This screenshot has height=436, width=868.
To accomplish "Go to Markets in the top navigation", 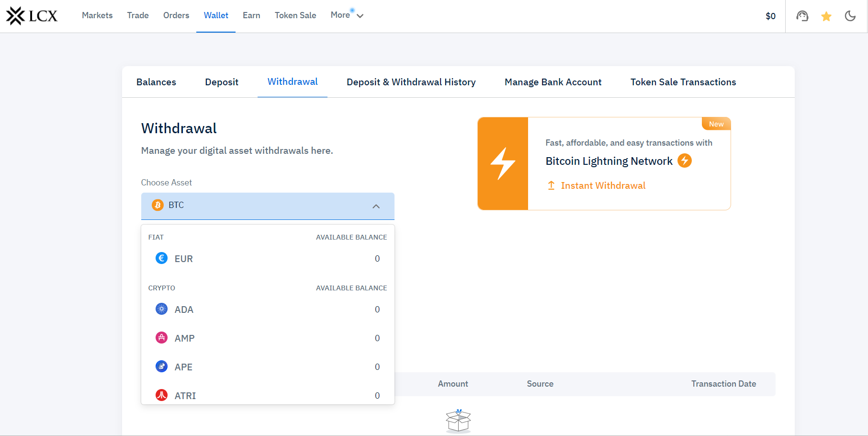I will coord(97,15).
